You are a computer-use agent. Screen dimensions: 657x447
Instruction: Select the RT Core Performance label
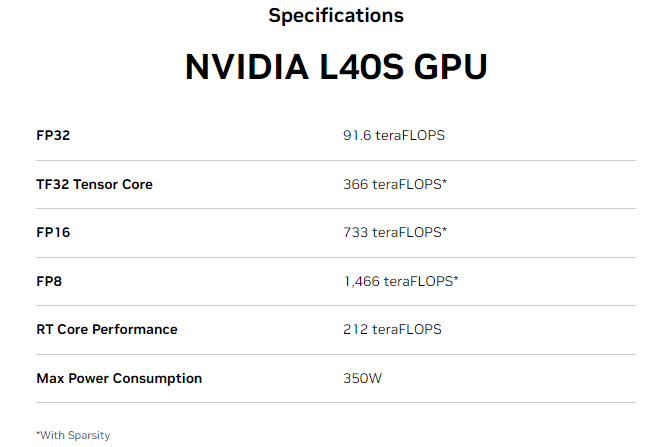pyautogui.click(x=107, y=329)
